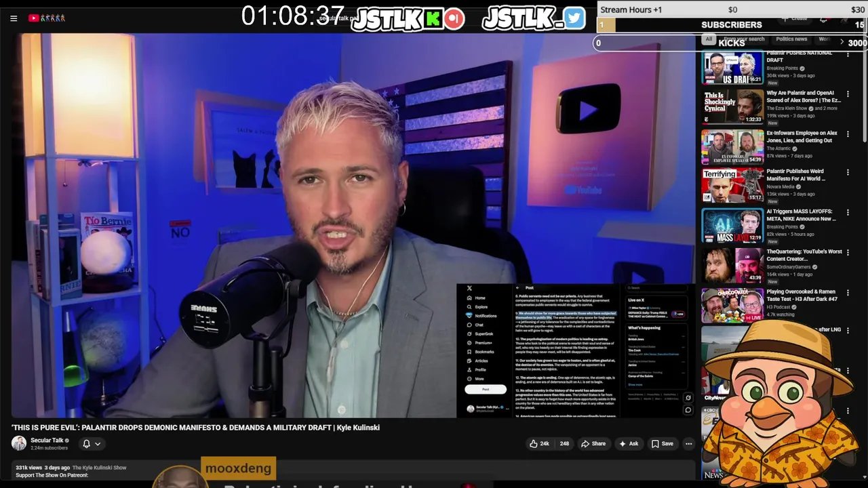Open Notifications in the X sidebar

click(x=481, y=316)
